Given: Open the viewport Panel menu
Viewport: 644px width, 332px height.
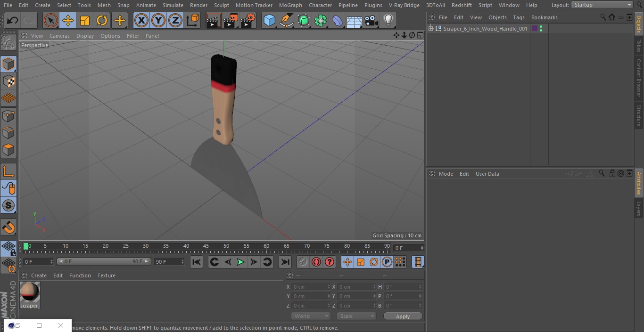Looking at the screenshot, I should tap(152, 36).
